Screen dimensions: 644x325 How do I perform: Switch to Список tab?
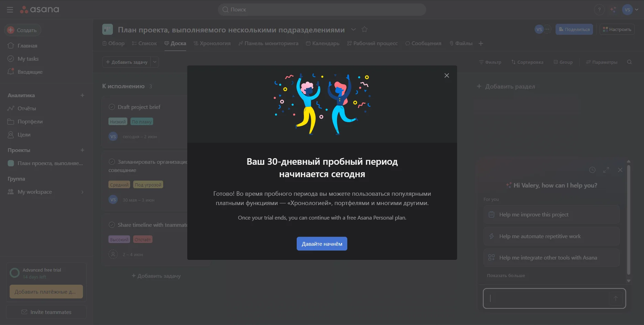coord(144,43)
